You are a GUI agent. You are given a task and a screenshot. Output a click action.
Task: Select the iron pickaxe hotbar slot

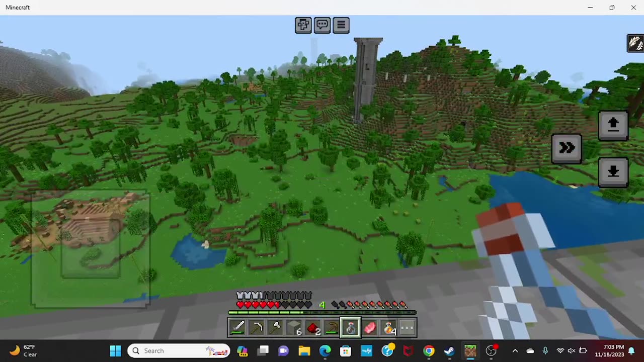pyautogui.click(x=257, y=328)
